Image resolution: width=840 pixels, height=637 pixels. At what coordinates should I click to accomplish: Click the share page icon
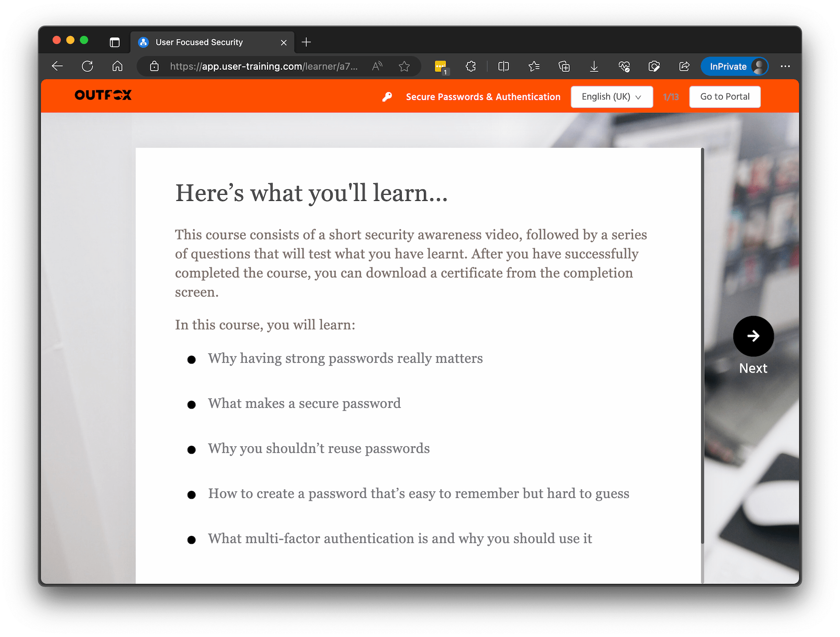point(684,66)
